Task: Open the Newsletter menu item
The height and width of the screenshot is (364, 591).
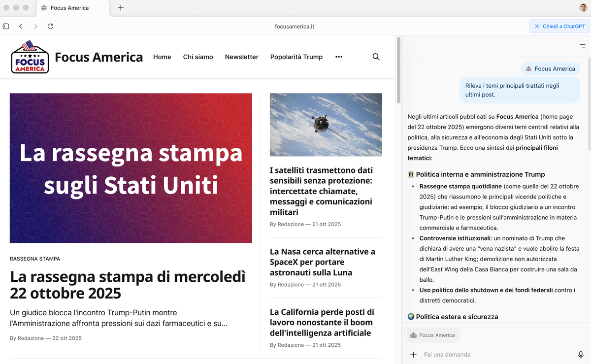Action: (x=241, y=57)
